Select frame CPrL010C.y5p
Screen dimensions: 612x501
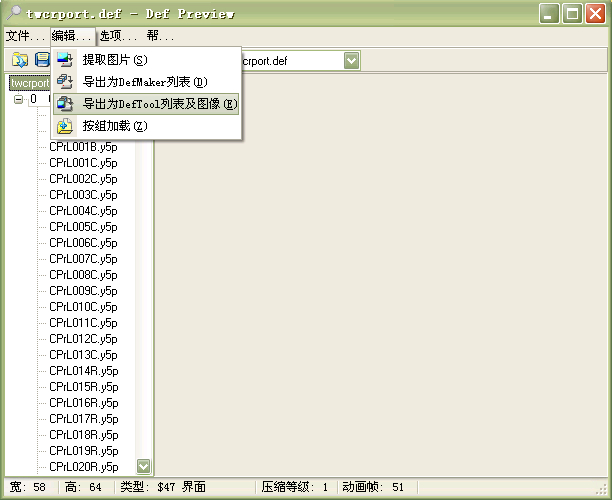coord(83,307)
